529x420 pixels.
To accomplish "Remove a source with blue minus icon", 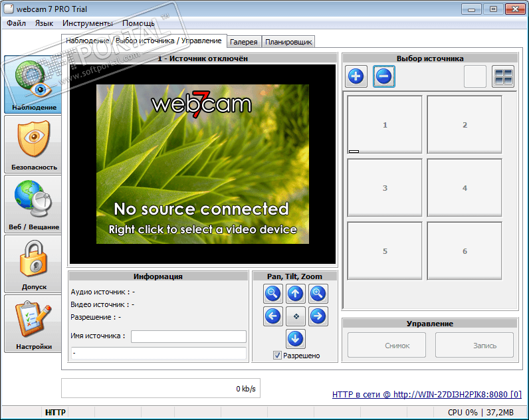I will click(384, 76).
